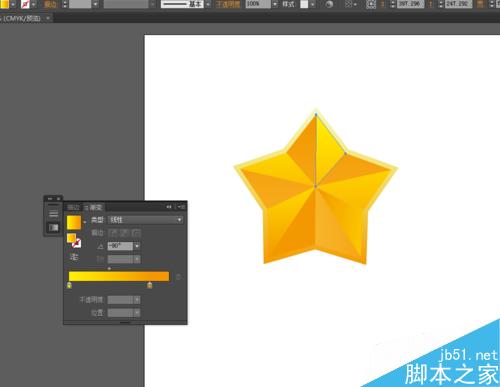Click the delete gradient stop trash icon

[178, 277]
